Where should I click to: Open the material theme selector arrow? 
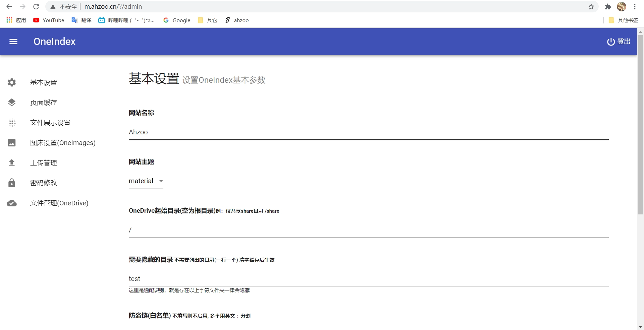click(x=161, y=181)
